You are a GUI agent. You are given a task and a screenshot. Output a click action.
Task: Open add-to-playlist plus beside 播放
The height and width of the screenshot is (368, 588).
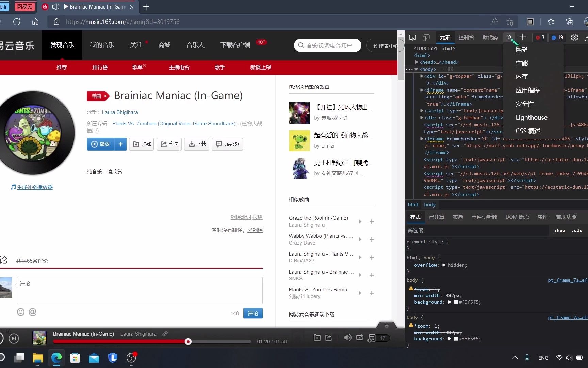[120, 144]
